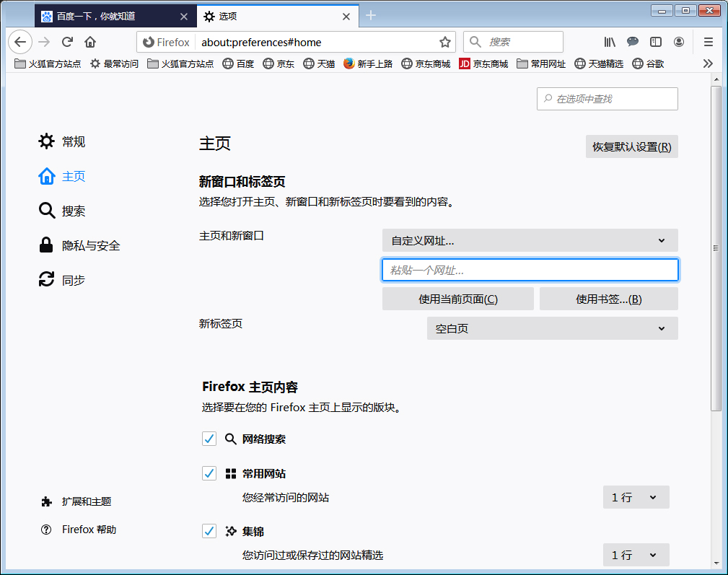Uncheck the 网络搜索 checkbox

[x=209, y=438]
